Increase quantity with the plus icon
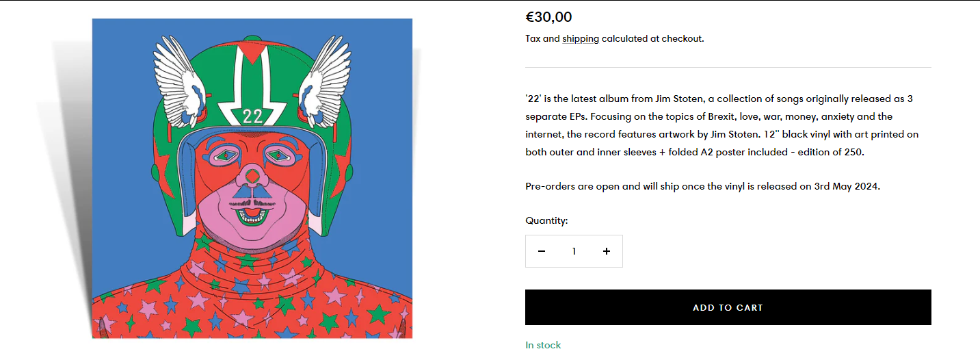The image size is (980, 360). [607, 251]
